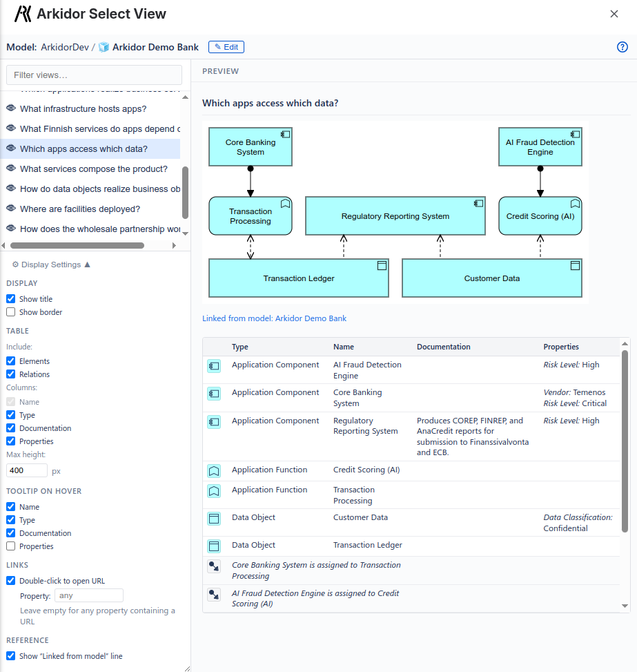
Task: Click the Arkidor logo icon
Action: pos(23,14)
